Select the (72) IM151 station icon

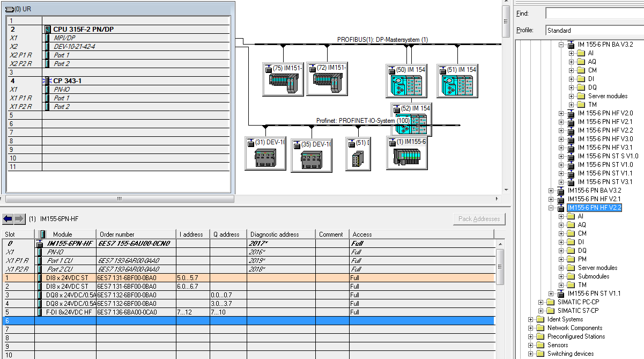(x=327, y=79)
